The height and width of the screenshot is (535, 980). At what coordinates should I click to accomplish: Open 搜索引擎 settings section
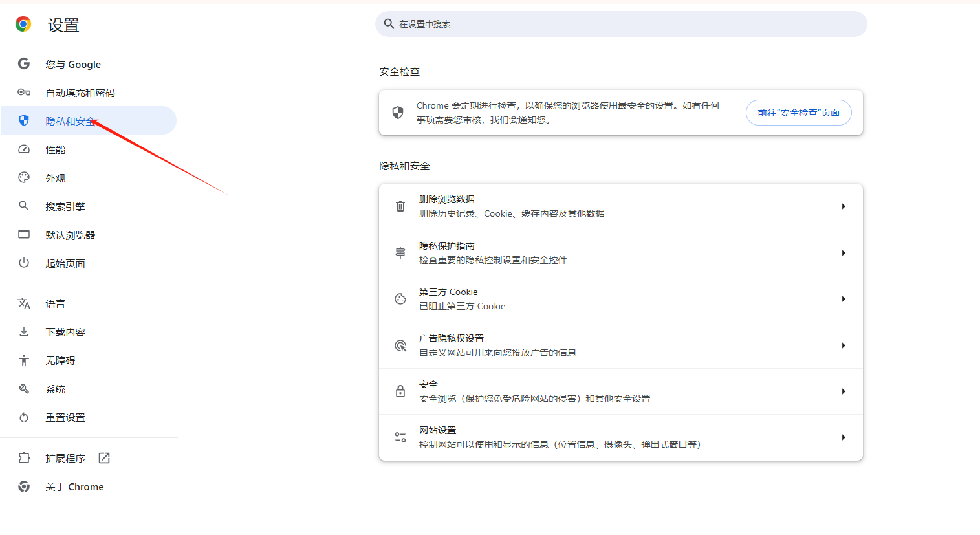(88, 206)
